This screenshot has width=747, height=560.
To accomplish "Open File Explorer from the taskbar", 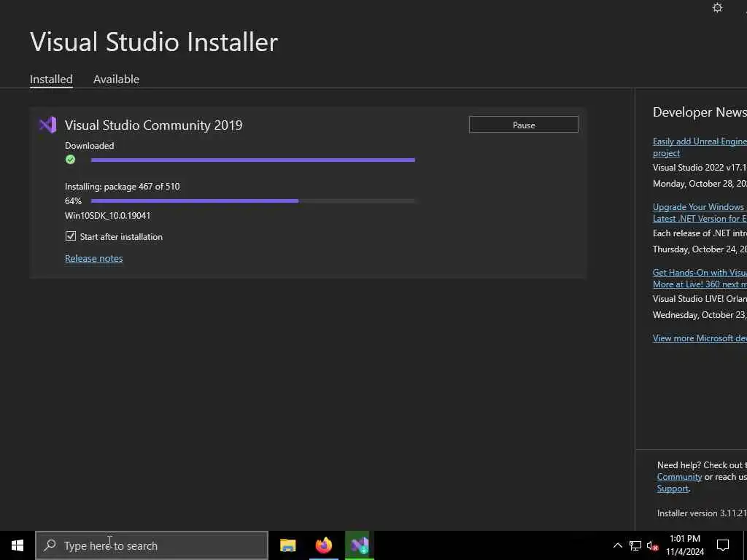I will 287,545.
